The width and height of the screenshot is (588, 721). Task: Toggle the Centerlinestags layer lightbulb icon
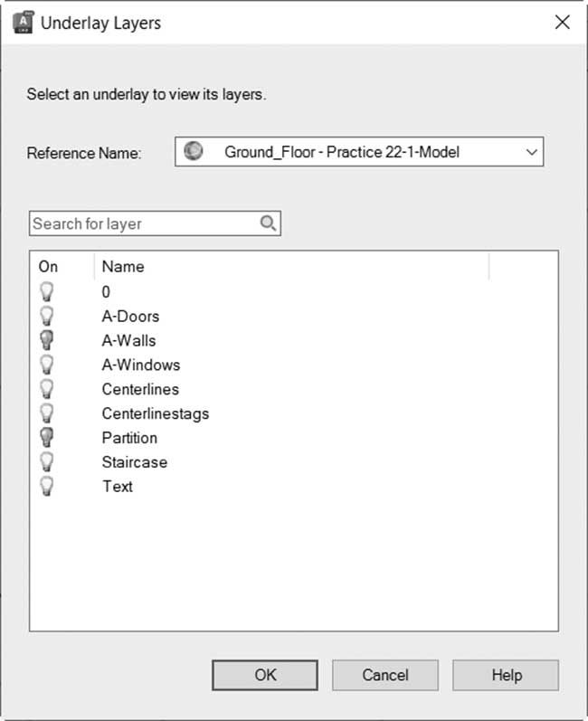point(46,413)
